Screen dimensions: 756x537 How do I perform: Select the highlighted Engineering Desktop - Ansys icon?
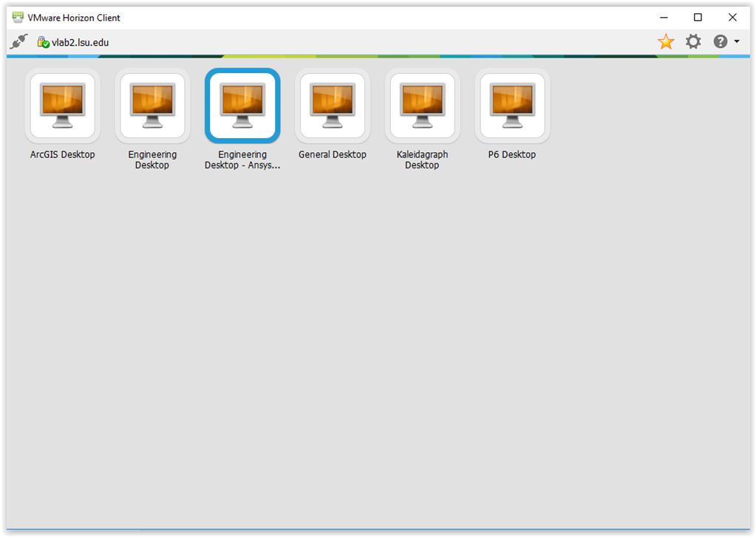242,106
